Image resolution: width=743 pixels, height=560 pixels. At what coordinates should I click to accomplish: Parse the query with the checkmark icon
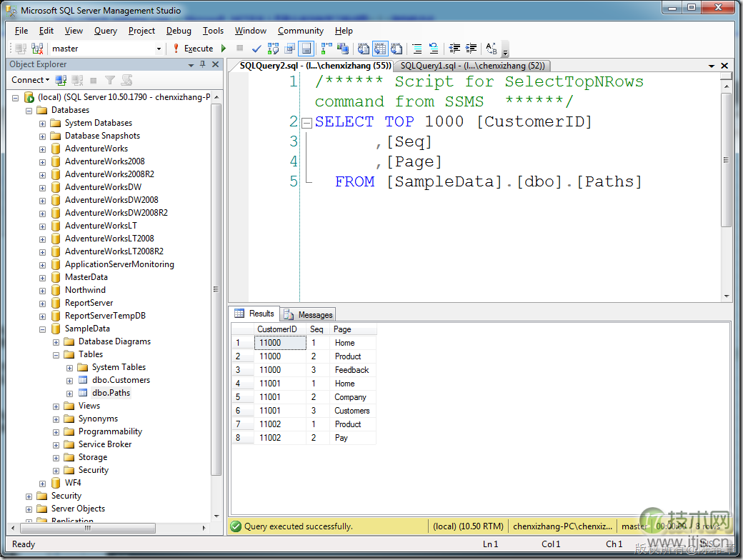pyautogui.click(x=256, y=49)
